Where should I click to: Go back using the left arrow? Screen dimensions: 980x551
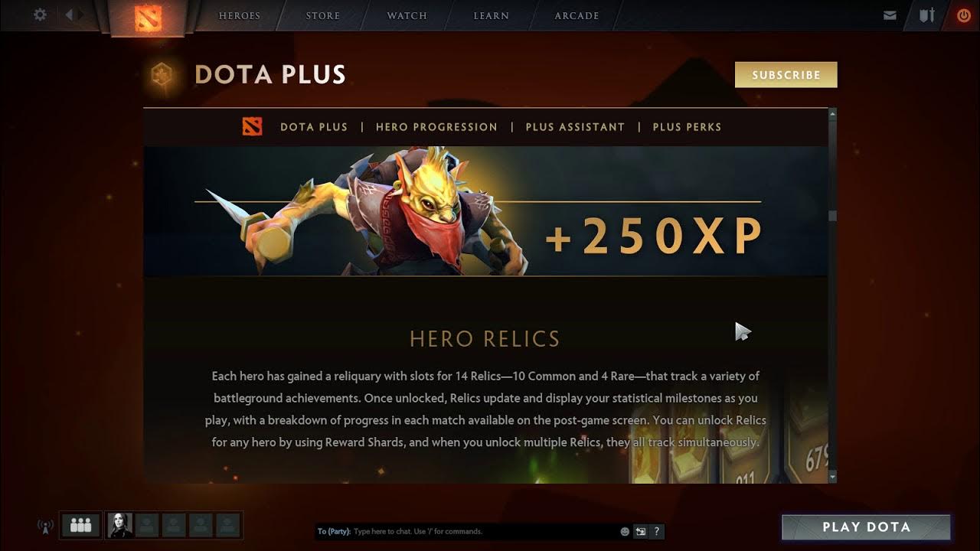(x=70, y=15)
